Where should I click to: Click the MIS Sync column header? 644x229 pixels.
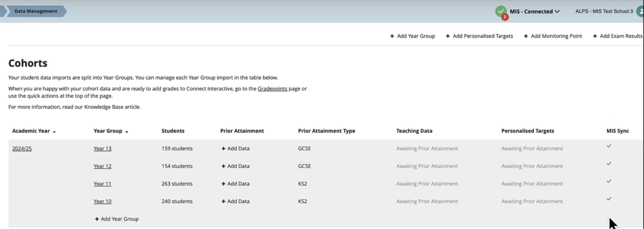[617, 131]
